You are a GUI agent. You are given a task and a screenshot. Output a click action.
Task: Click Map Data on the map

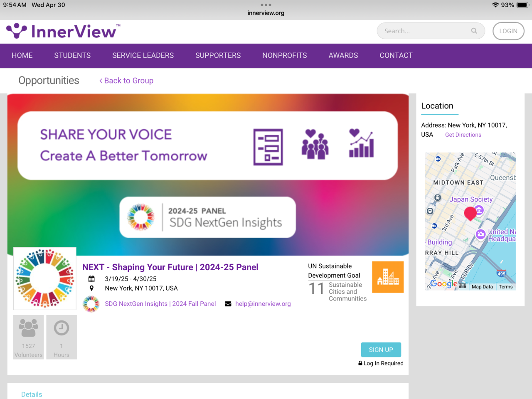tap(482, 287)
